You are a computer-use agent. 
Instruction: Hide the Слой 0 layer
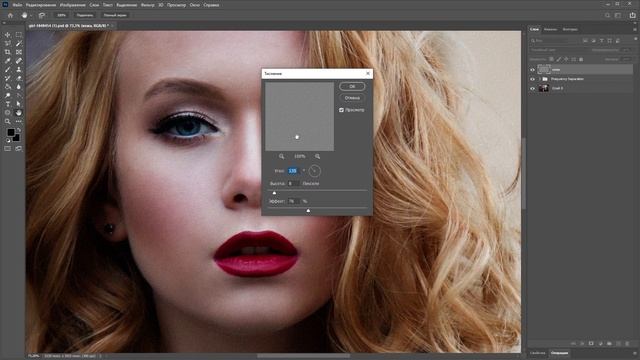[x=532, y=88]
